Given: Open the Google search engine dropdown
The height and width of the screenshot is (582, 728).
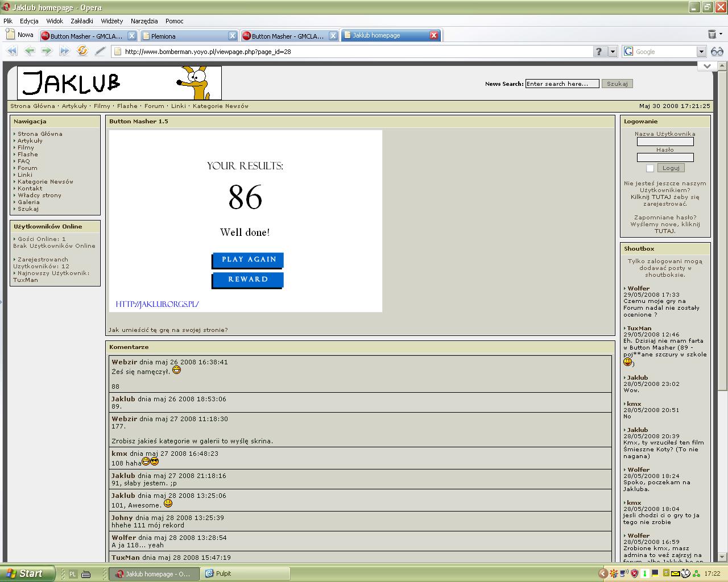Looking at the screenshot, I should [701, 52].
